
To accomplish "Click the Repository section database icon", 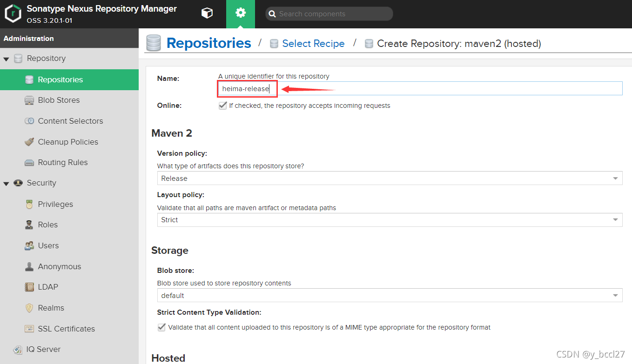I will click(18, 59).
